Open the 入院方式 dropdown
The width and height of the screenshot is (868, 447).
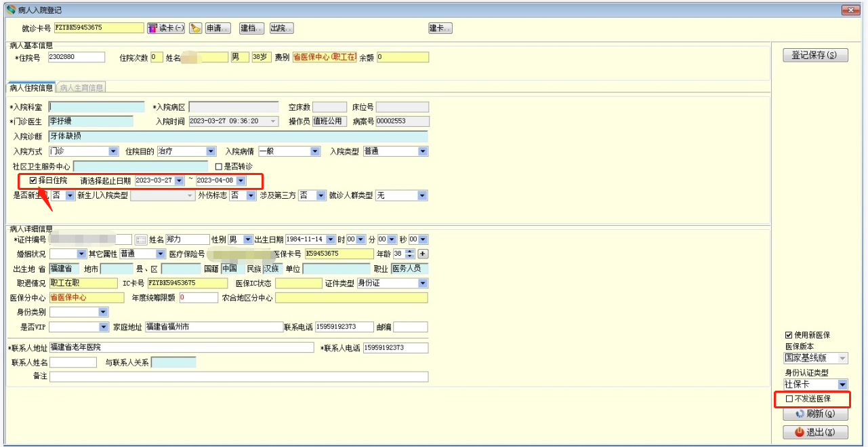(x=113, y=151)
